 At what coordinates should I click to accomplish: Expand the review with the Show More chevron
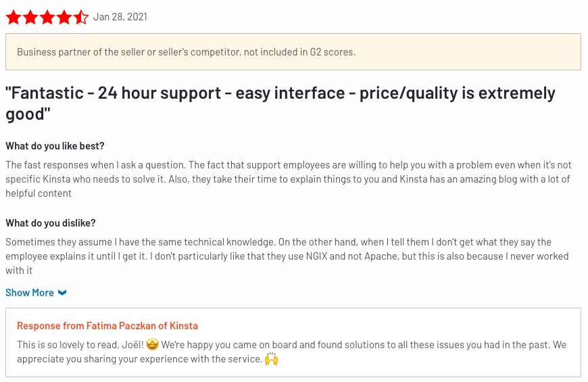tap(62, 293)
